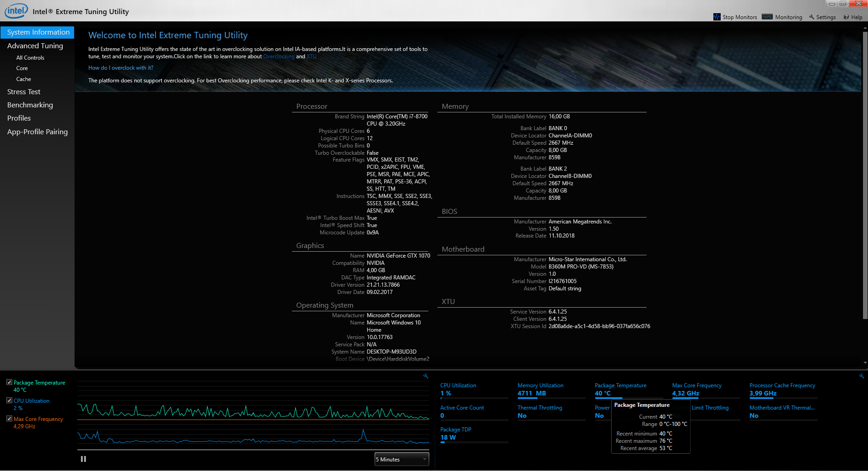Select System Information in the sidebar
The width and height of the screenshot is (868, 471).
37,32
